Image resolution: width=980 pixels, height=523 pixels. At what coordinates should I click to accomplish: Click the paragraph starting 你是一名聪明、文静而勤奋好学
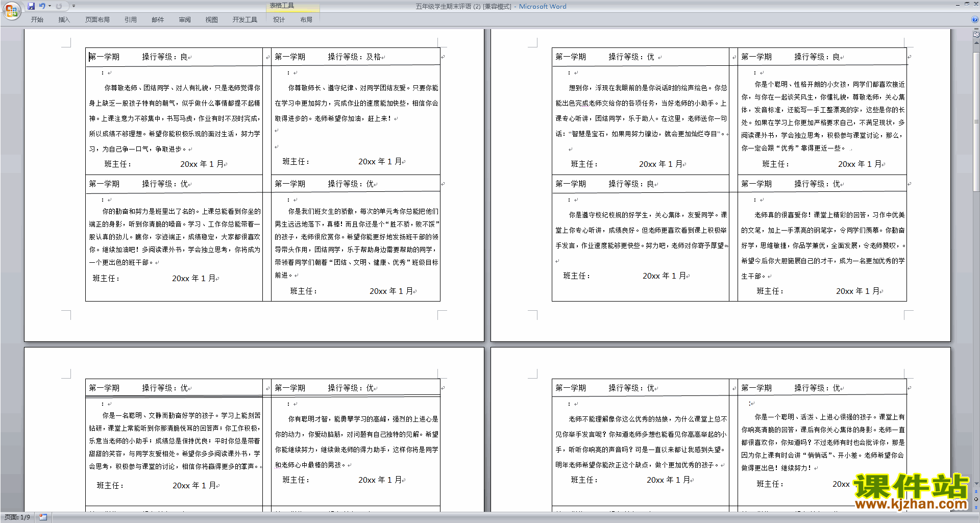point(175,441)
